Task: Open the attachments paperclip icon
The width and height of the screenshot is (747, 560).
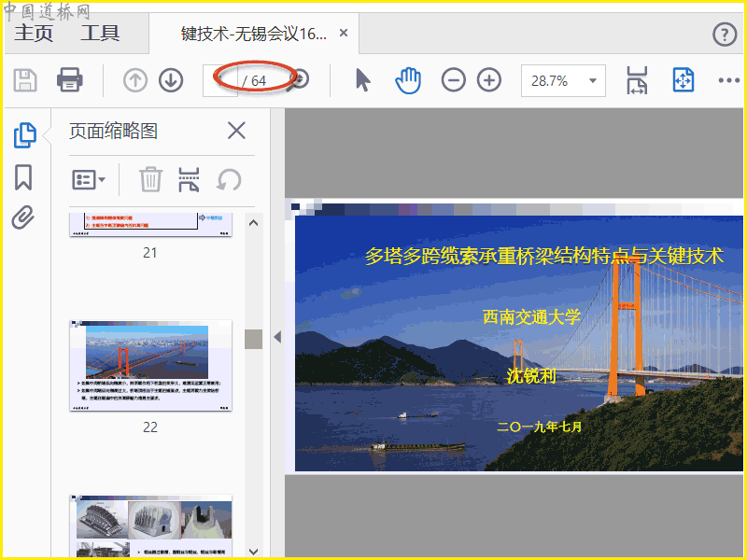Action: [23, 217]
